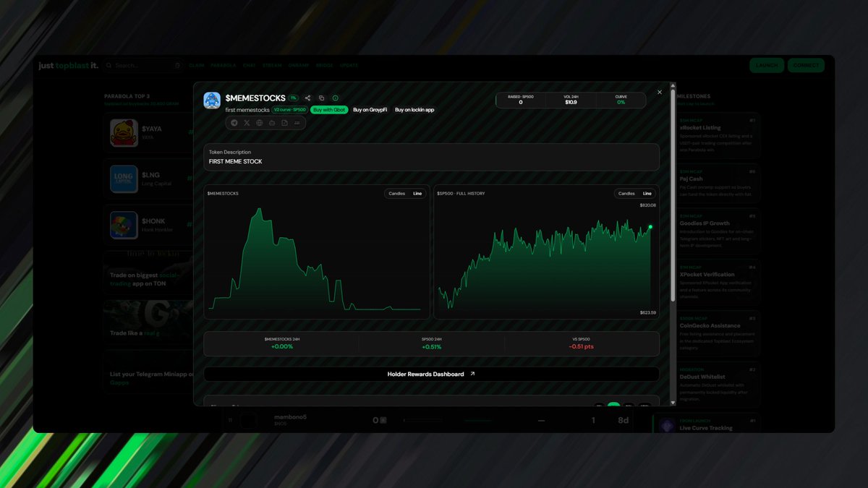Click the Paj Cash milestone card
This screenshot has width=868, height=488.
(718, 183)
